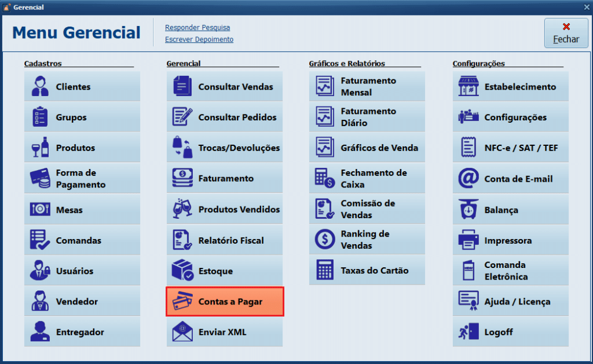Click the Balança scale icon
This screenshot has width=593, height=364.
coord(468,210)
